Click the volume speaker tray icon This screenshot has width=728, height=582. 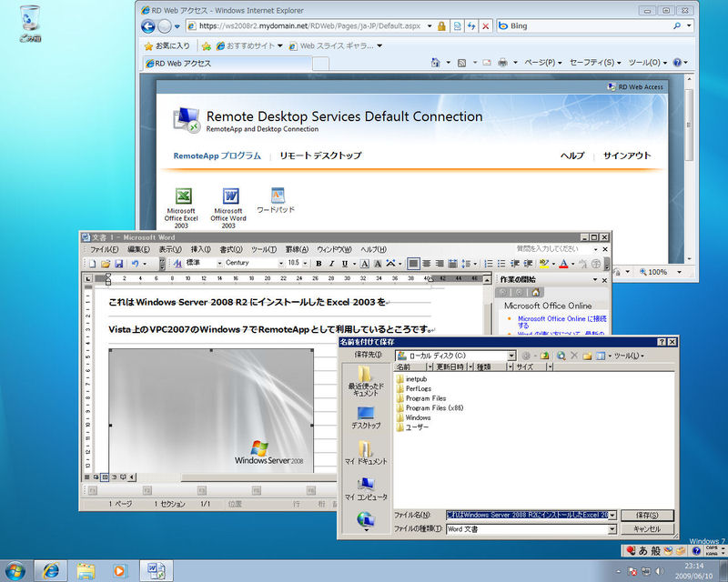coord(659,571)
